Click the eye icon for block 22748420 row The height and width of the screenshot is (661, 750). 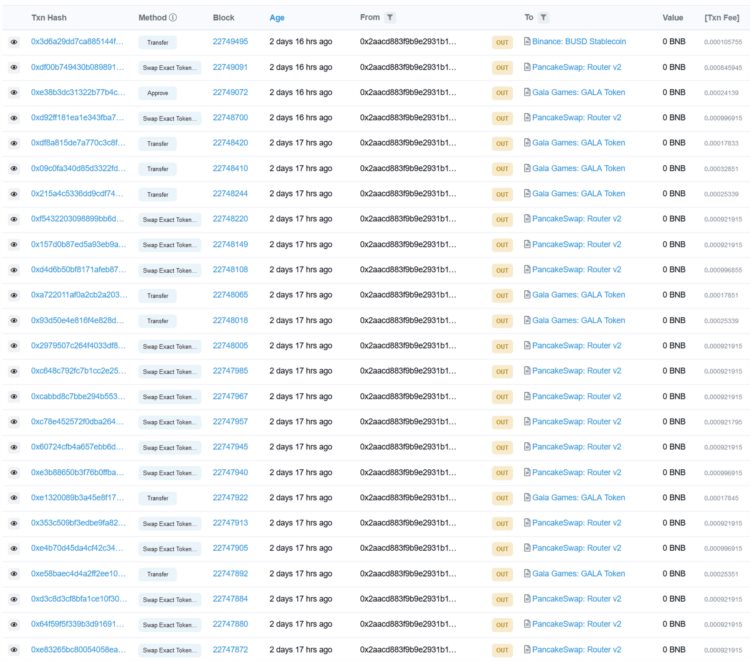point(14,143)
